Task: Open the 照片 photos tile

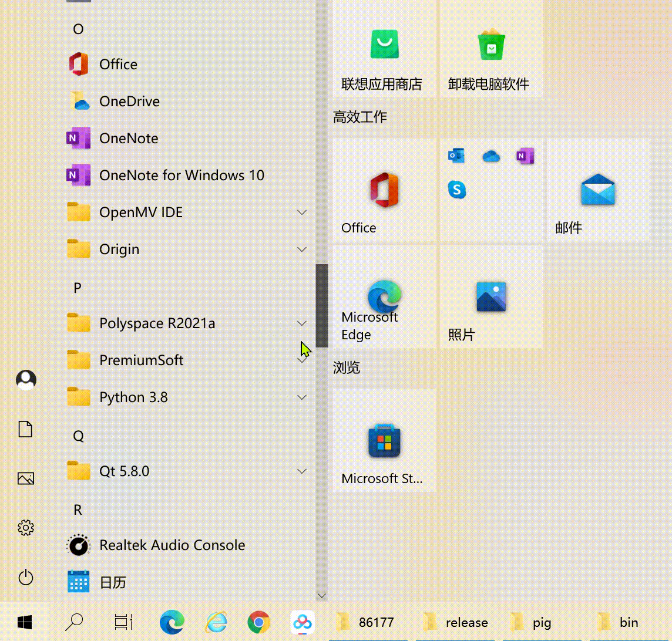Action: click(491, 297)
